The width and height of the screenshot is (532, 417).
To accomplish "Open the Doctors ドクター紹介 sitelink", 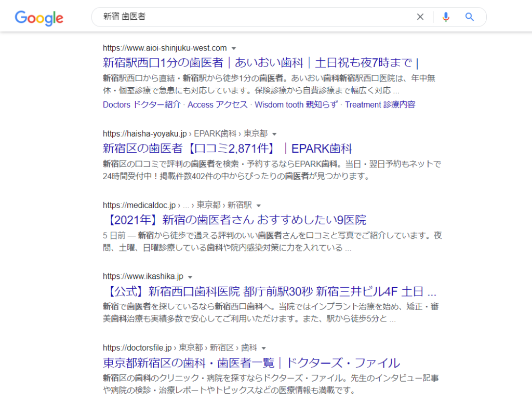I will [x=141, y=104].
